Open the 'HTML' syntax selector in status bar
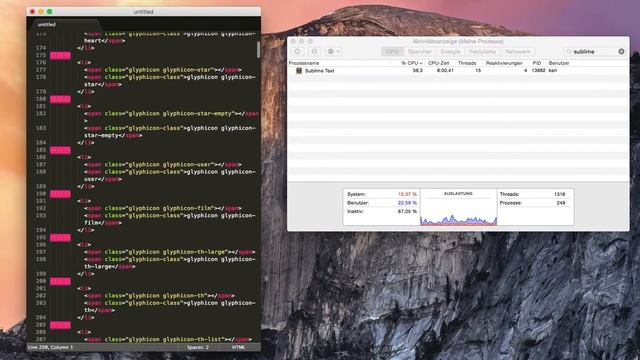This screenshot has width=640, height=360. point(238,347)
